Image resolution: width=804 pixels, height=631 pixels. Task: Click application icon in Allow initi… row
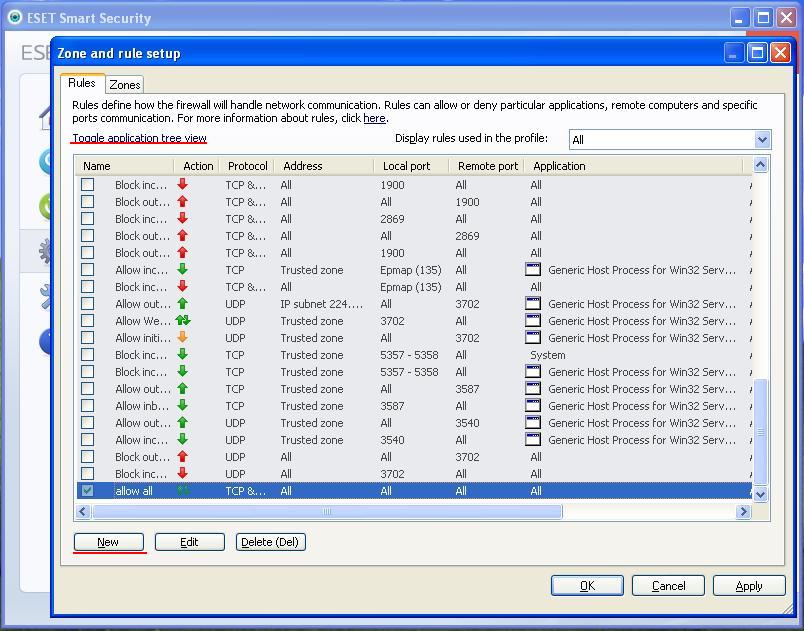tap(533, 337)
